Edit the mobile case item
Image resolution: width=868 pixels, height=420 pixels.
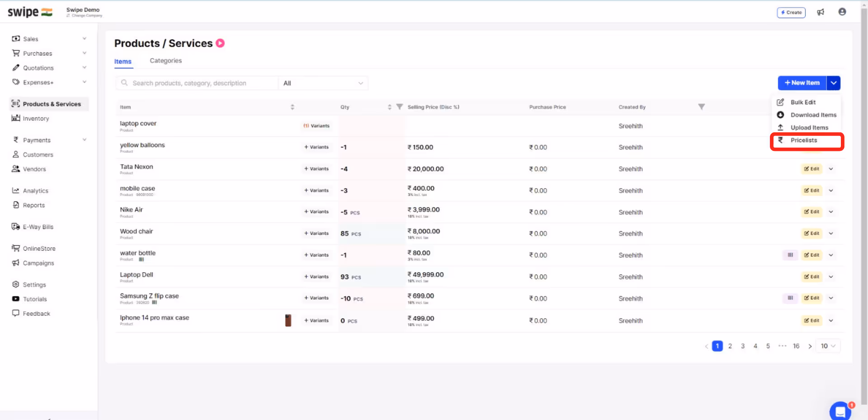click(812, 191)
